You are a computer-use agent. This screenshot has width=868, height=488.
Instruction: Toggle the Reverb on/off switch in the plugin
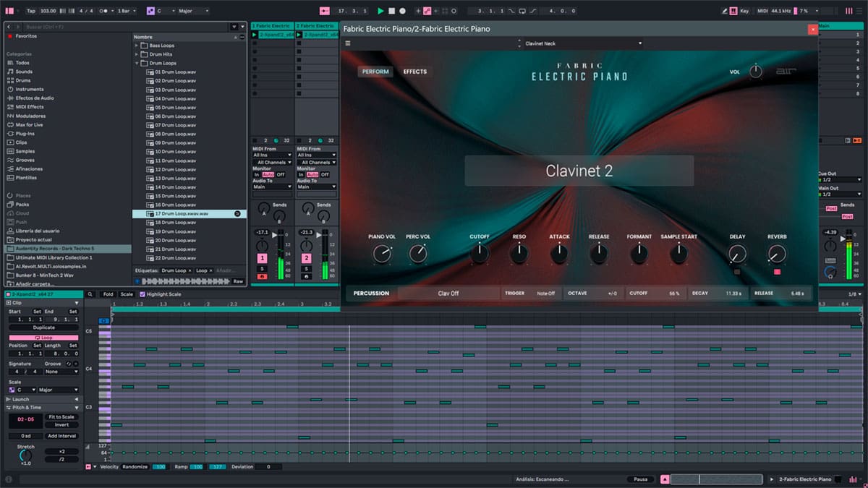(x=777, y=272)
